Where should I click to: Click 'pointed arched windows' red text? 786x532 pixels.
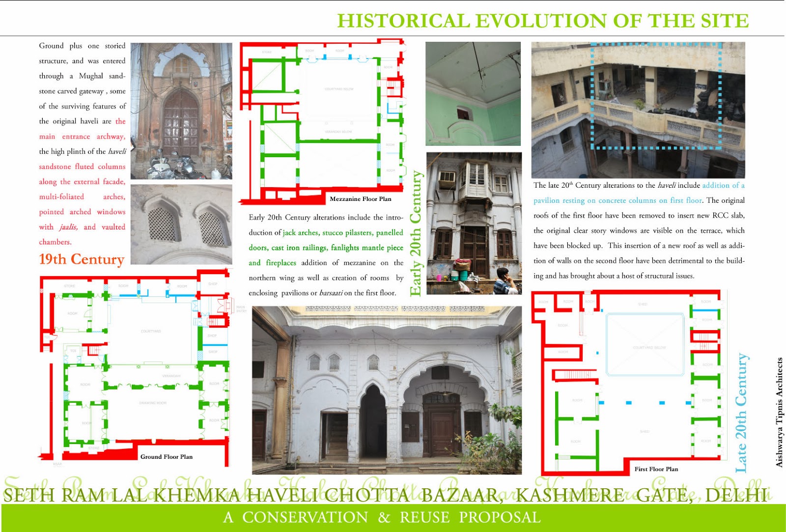pos(82,212)
